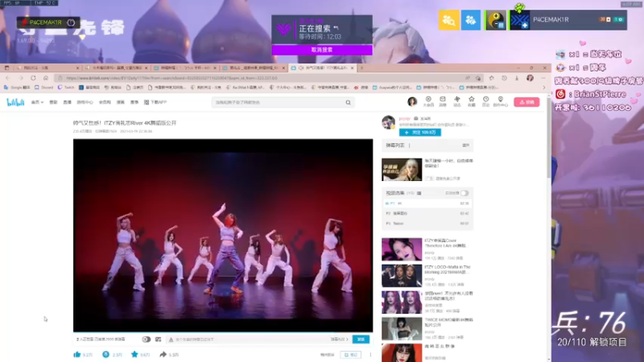Switch to the third browser tab

pyautogui.click(x=185, y=68)
